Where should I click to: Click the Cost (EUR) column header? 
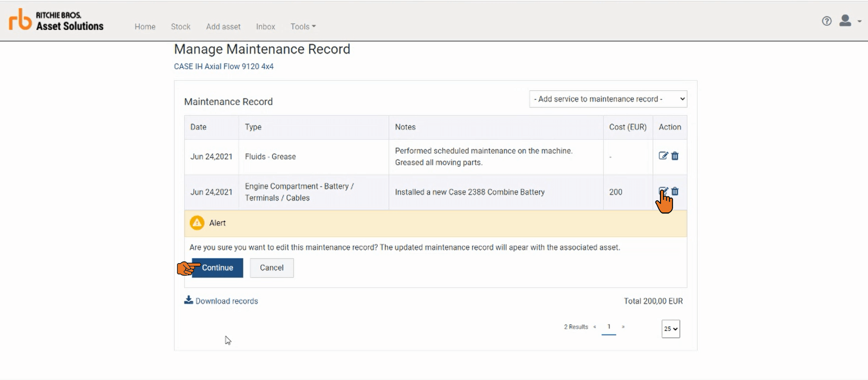coord(628,127)
